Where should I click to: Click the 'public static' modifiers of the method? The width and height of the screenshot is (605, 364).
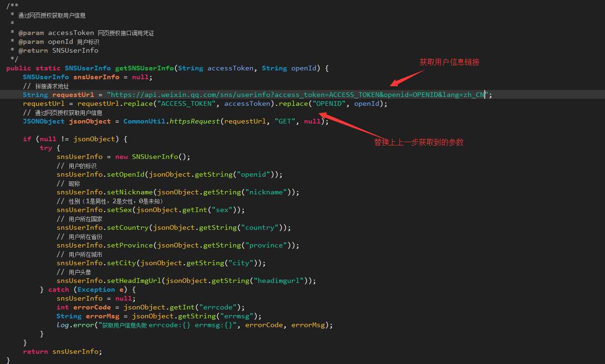pos(34,68)
